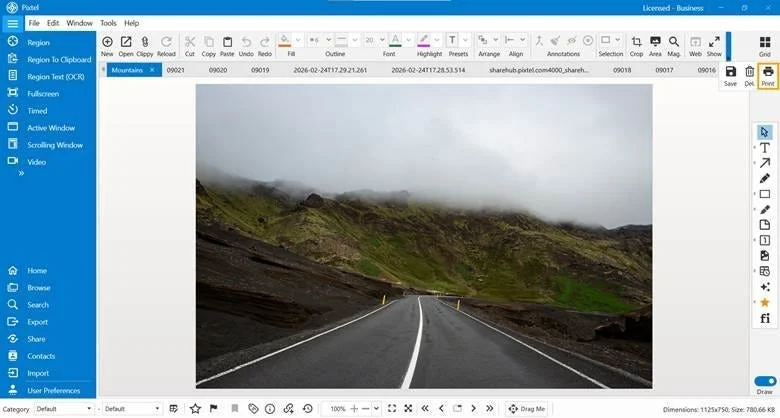
Task: Open a file with the Open icon
Action: coord(126,42)
